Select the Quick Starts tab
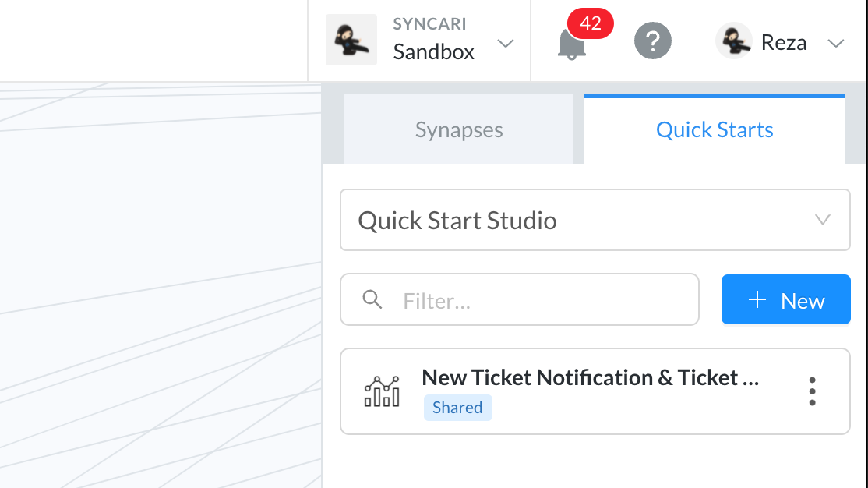The width and height of the screenshot is (868, 488). click(x=715, y=129)
